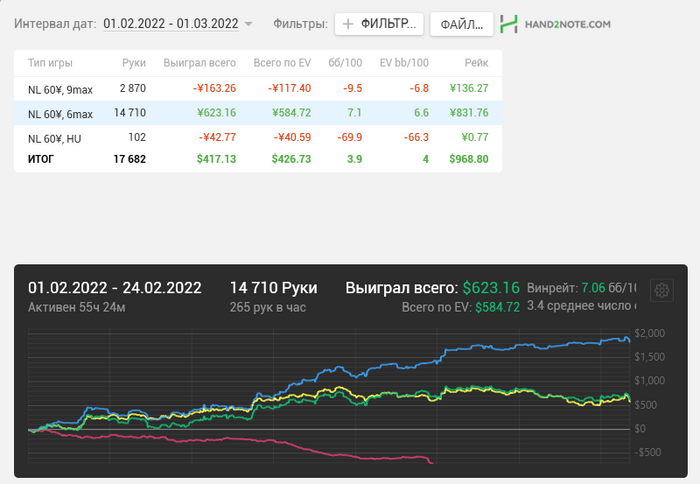Click the -66.3 EV bb/100 cell
Viewport: 700px width, 484px height.
pyautogui.click(x=416, y=137)
